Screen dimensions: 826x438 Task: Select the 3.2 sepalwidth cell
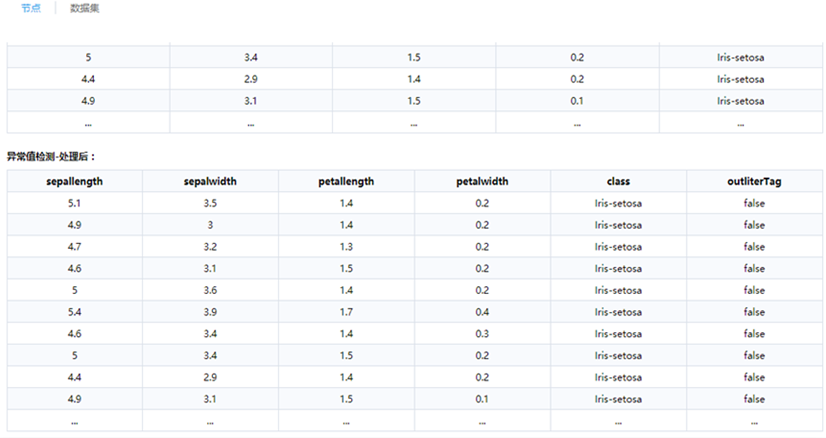[210, 247]
